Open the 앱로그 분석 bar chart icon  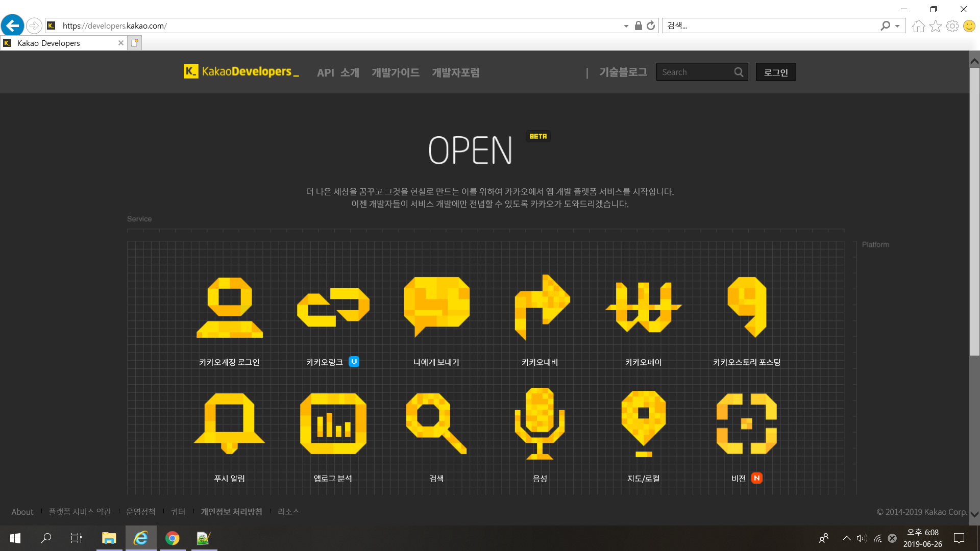pos(333,423)
